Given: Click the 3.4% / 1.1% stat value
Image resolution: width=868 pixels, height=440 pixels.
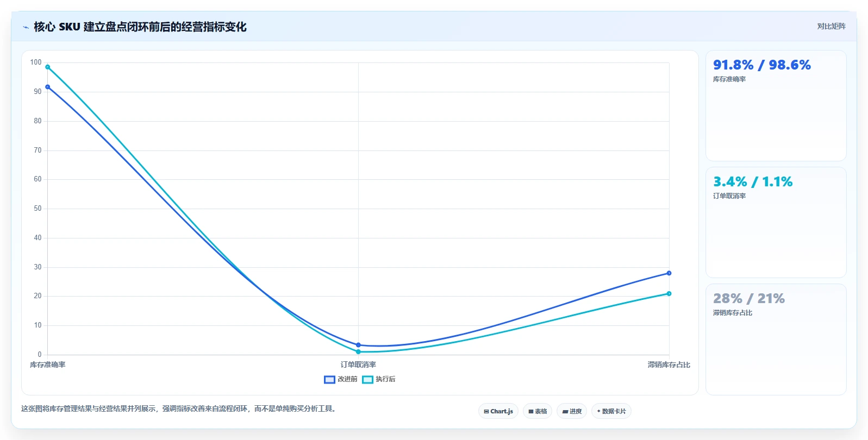Looking at the screenshot, I should point(753,182).
